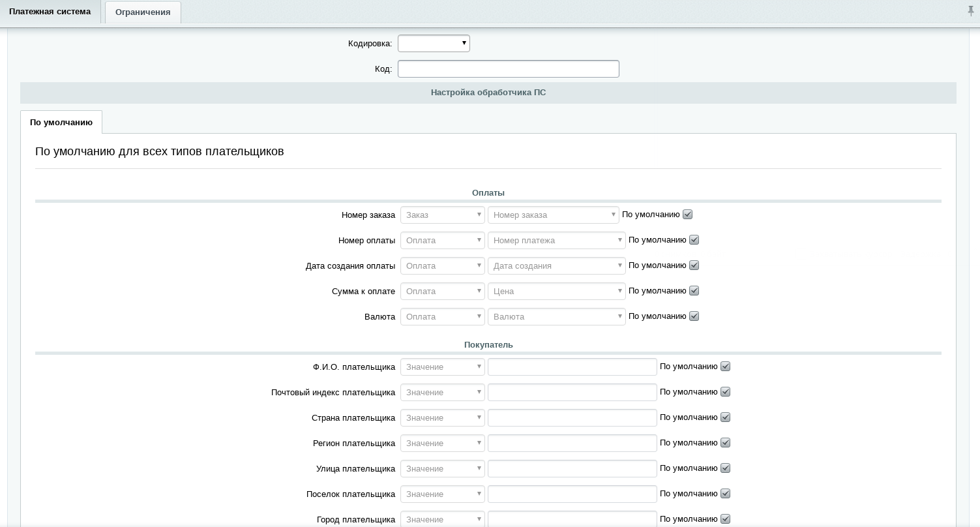Open Значение dropdown for Поселок плательщика
Image resolution: width=980 pixels, height=527 pixels.
[443, 494]
